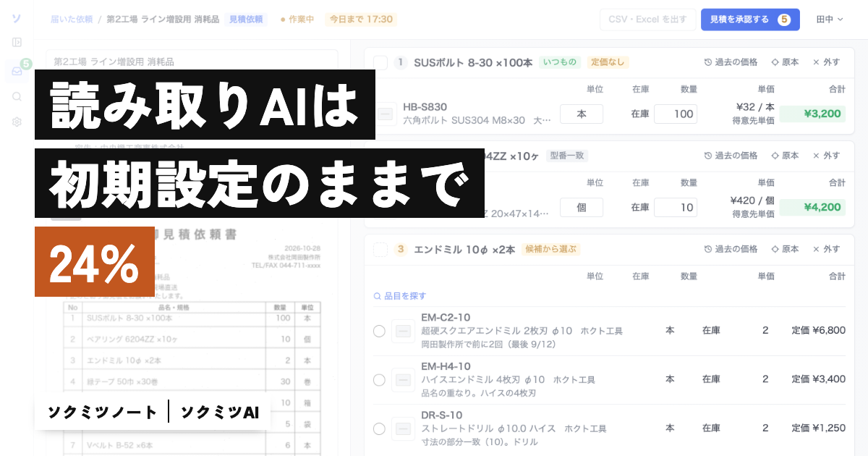
Task: Click the ソクミツ logo icon in sidebar
Action: (17, 19)
